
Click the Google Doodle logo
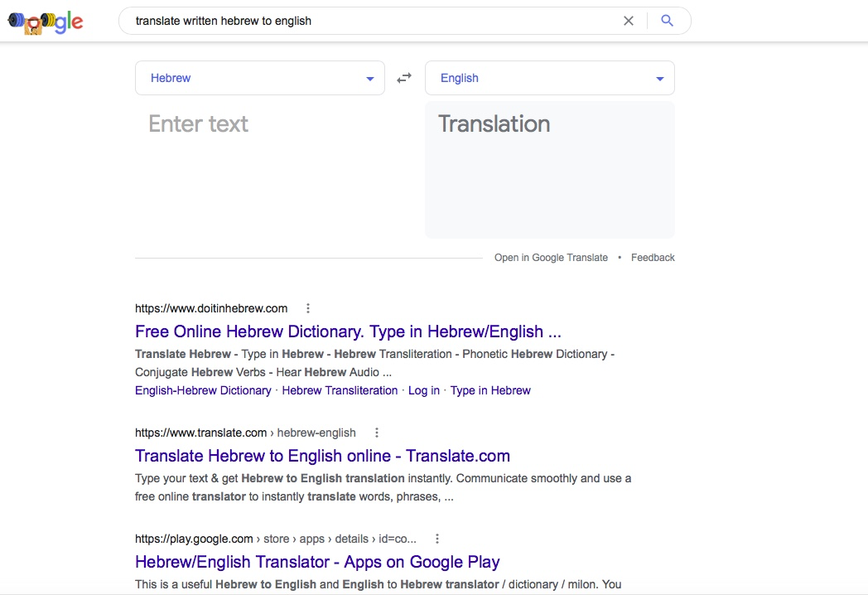click(46, 22)
